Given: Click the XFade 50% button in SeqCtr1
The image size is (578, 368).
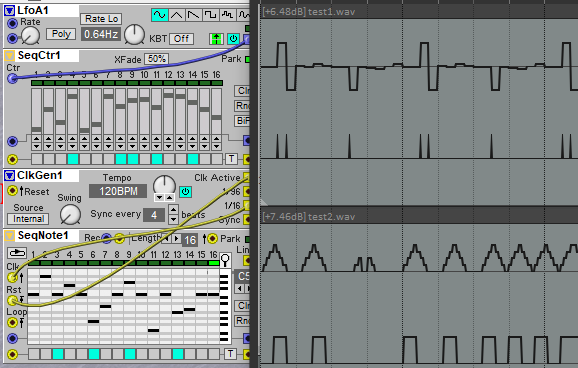Looking at the screenshot, I should coord(156,59).
